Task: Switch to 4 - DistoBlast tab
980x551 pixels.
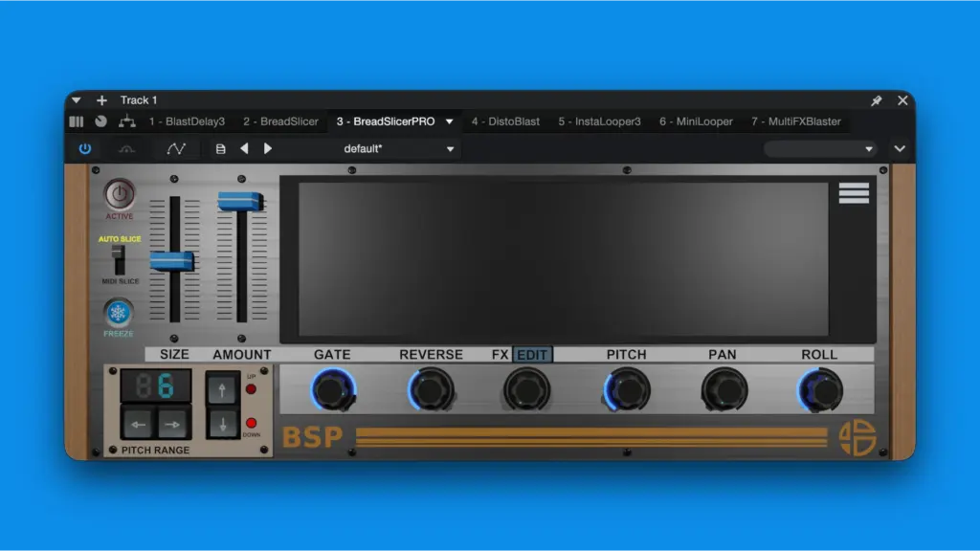Action: click(505, 121)
